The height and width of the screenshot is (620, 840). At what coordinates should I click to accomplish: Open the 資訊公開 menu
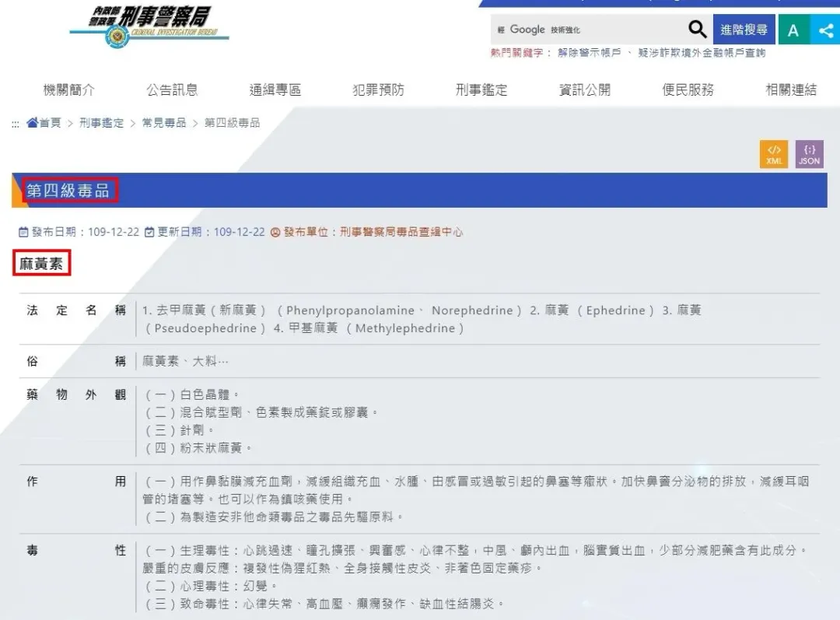[x=584, y=89]
